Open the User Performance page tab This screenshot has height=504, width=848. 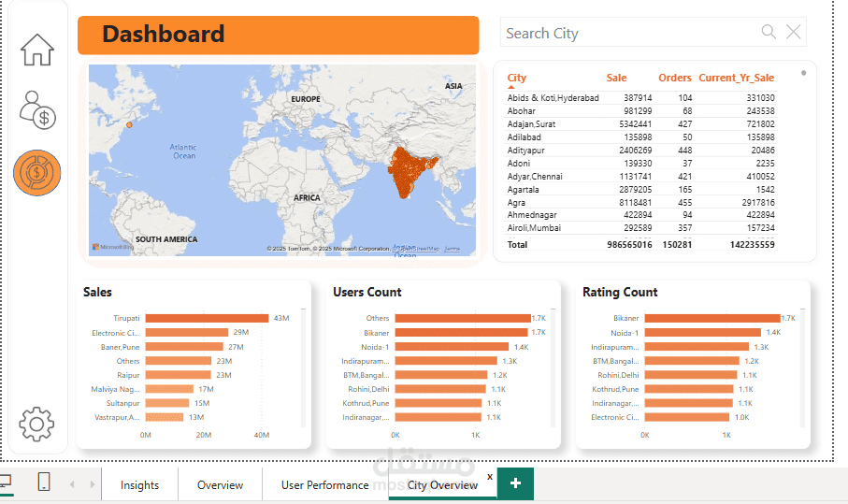click(325, 484)
